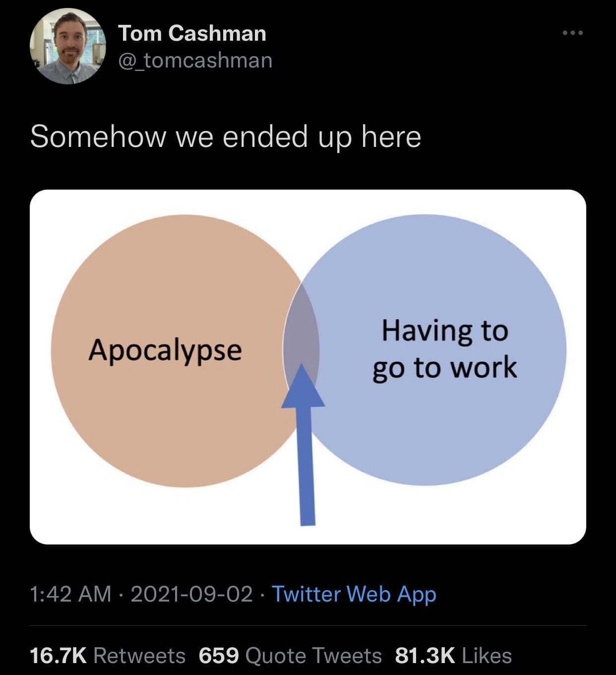Click the Tom Cashman display name
This screenshot has height=675, width=616.
point(192,33)
